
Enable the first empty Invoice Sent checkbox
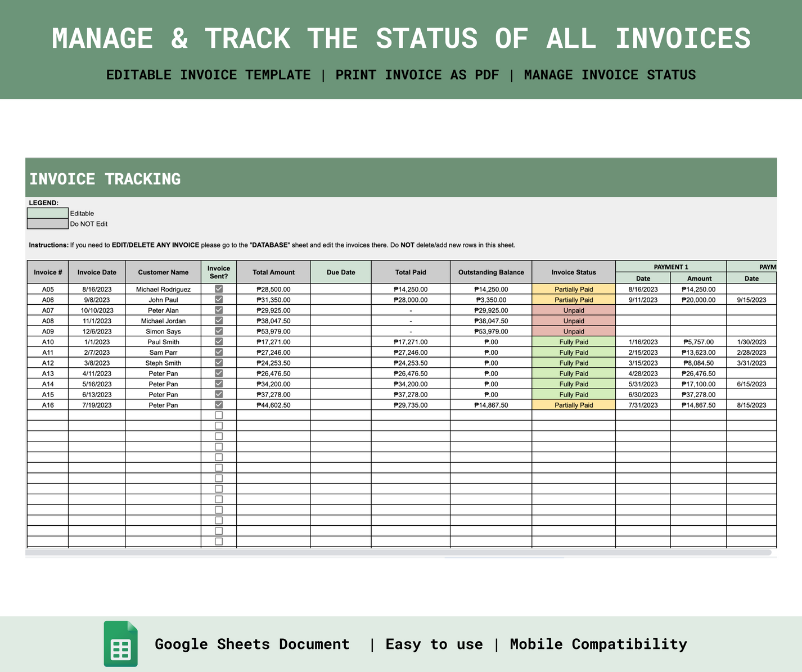tap(219, 414)
